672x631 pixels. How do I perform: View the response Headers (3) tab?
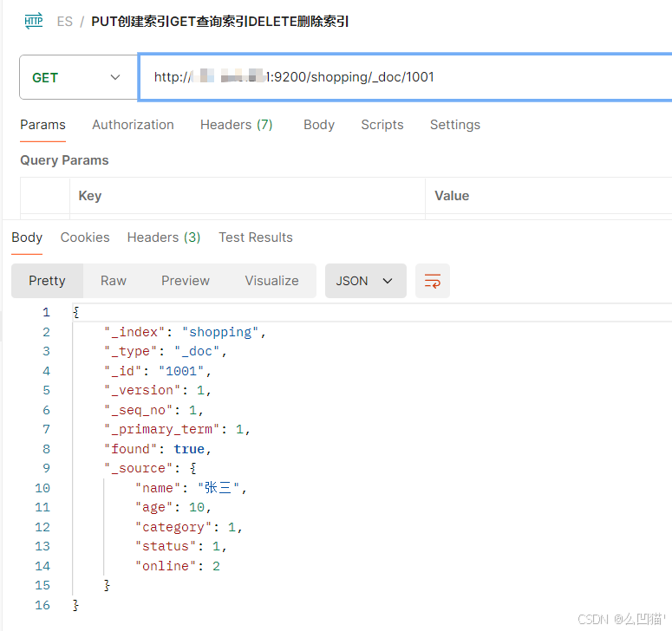pos(163,237)
